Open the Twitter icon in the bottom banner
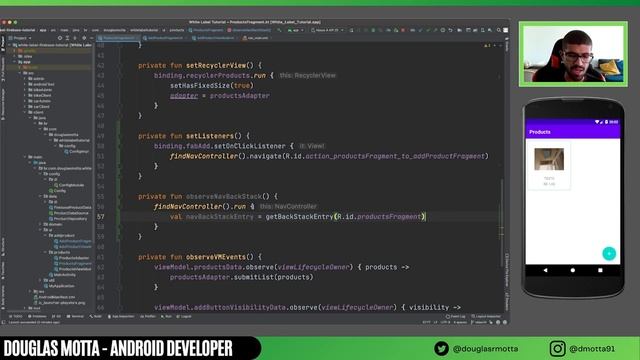Image resolution: width=640 pixels, height=360 pixels. (441, 349)
